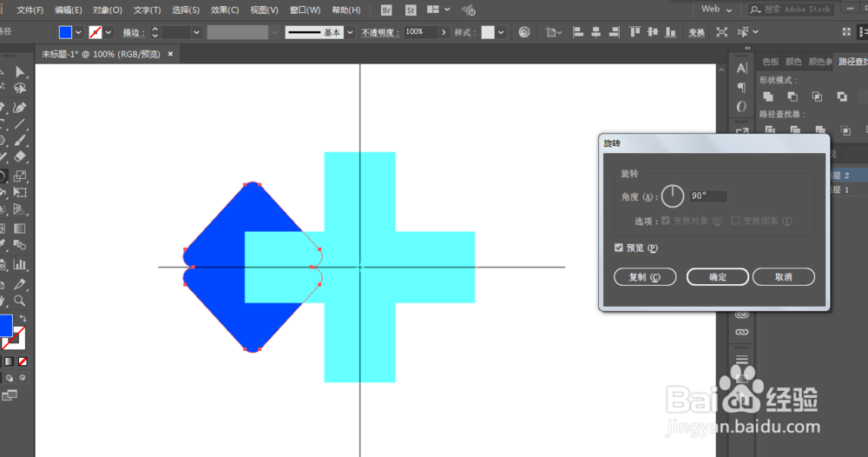
Task: Open the 文件(F) menu
Action: click(x=30, y=10)
